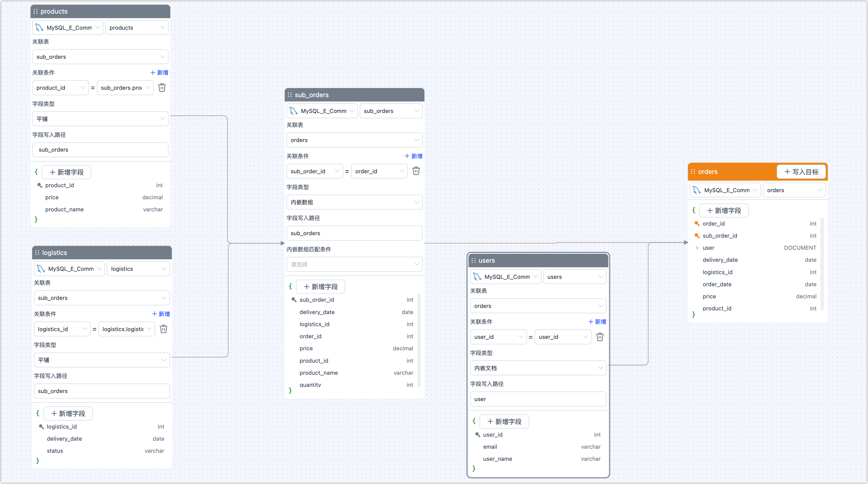Click trash icon in sub_orders join condition

click(416, 171)
